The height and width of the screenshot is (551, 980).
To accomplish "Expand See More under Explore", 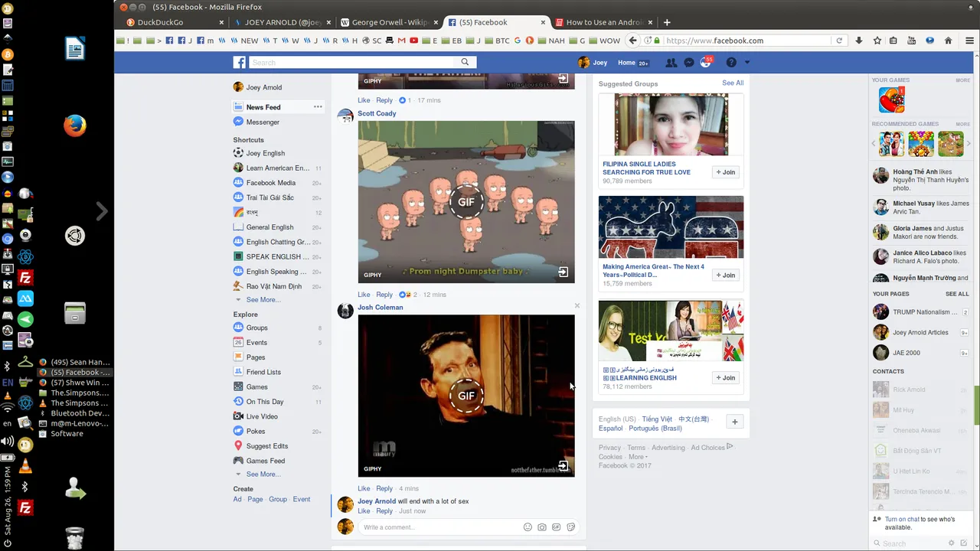I will (x=263, y=474).
